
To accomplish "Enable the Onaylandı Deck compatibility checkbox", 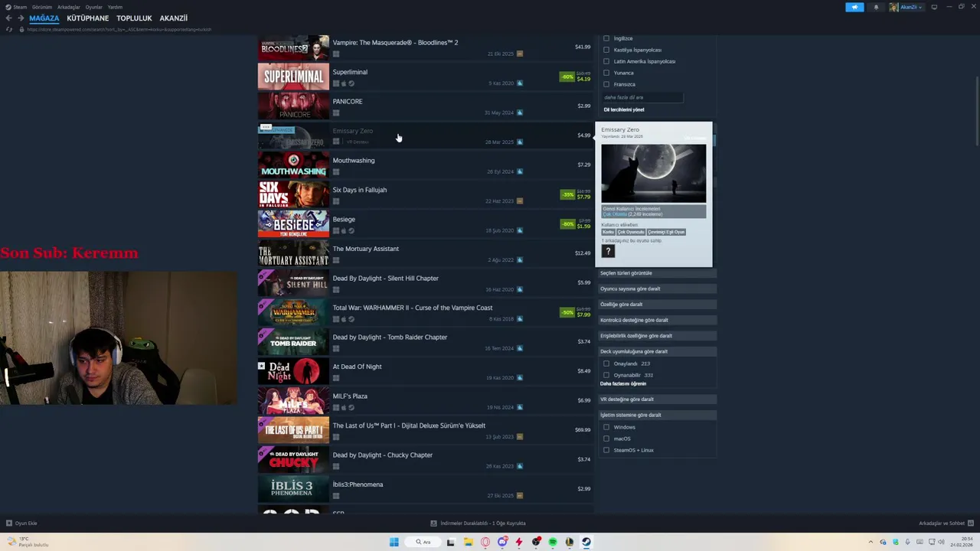I will [606, 364].
